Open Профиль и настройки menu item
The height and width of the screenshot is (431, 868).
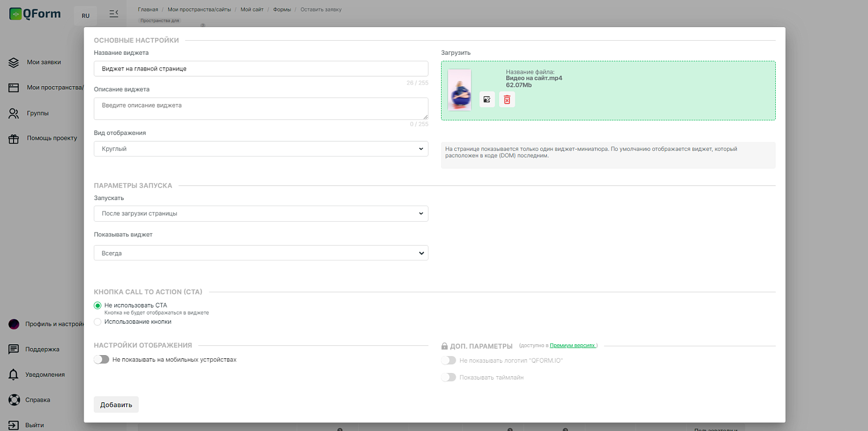[x=54, y=324]
